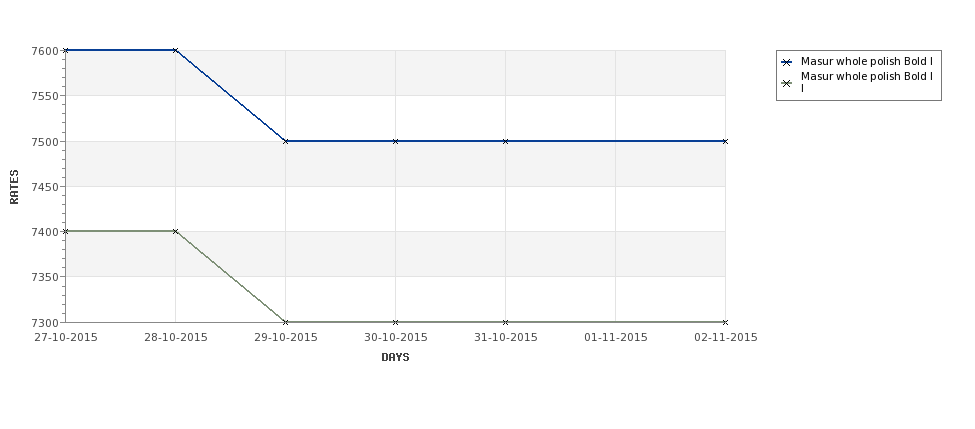
Task: Click the blue legend marker icon
Action: tap(787, 62)
